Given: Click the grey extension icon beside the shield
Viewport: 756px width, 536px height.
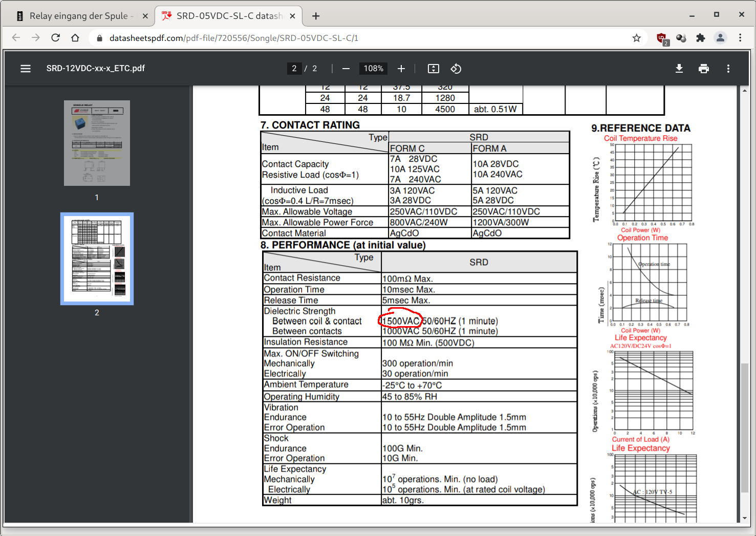Looking at the screenshot, I should pyautogui.click(x=681, y=38).
